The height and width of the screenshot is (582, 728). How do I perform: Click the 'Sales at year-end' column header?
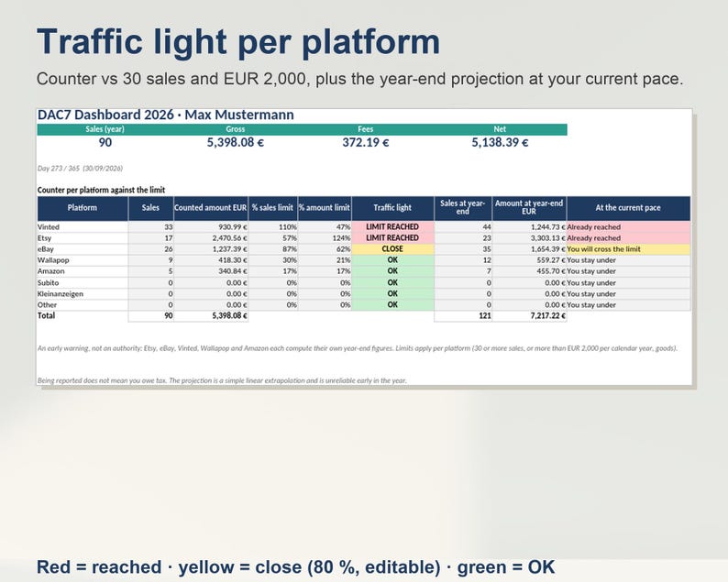click(x=463, y=208)
